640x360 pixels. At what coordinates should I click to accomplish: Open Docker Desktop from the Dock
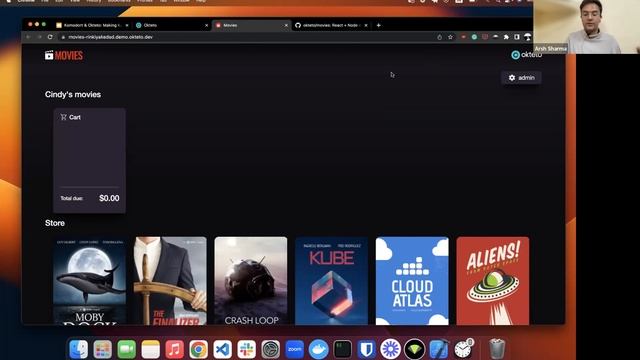click(x=319, y=349)
